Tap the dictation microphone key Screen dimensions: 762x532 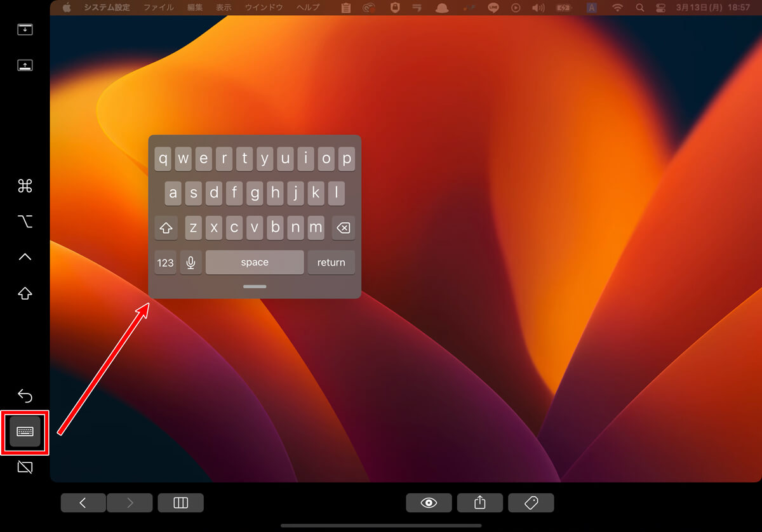[x=191, y=262]
